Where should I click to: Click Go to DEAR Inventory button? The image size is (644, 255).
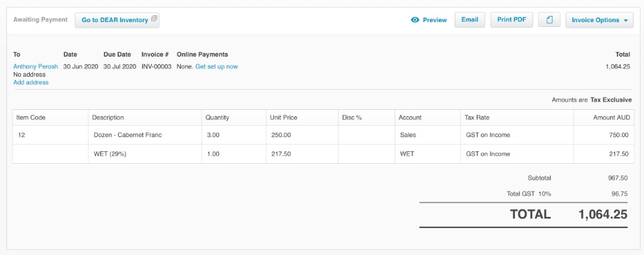click(x=117, y=20)
